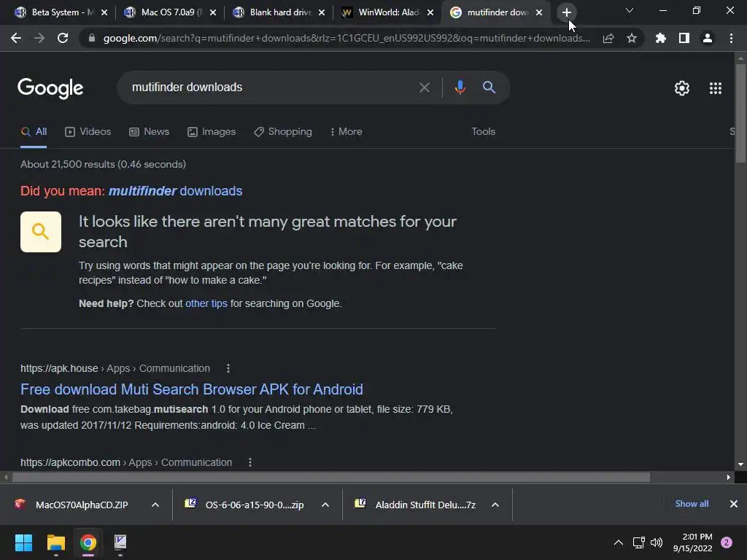Clear the Google search box
This screenshot has height=560, width=747.
[x=424, y=87]
